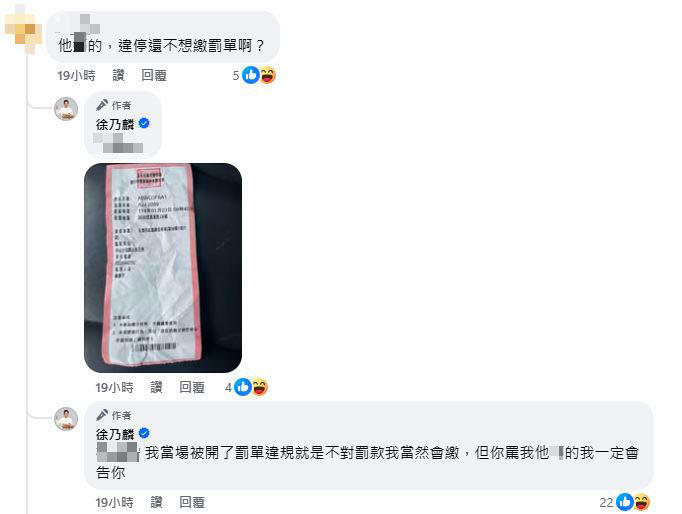Open the 徐乃麟 profile picture beside the photo reply

pyautogui.click(x=66, y=109)
